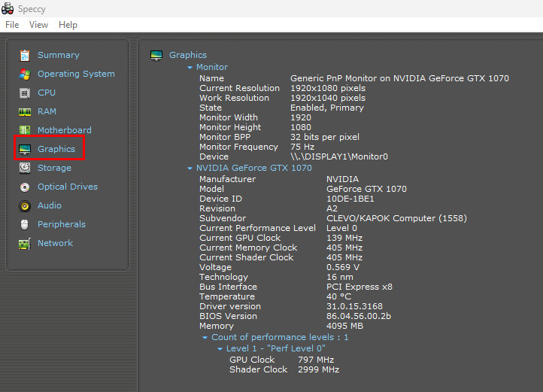Image resolution: width=543 pixels, height=392 pixels.
Task: Click the Motherboard icon in sidebar
Action: [x=25, y=130]
